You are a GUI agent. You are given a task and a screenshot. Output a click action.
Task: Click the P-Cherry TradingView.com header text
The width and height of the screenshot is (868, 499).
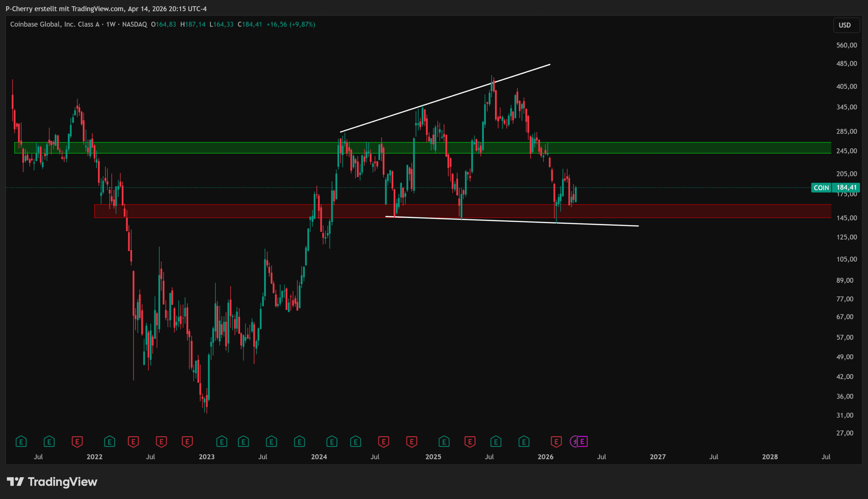[106, 8]
